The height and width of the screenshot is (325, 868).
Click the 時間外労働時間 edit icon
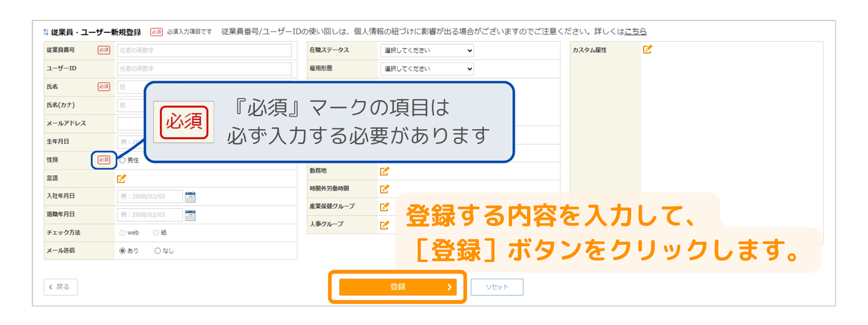pyautogui.click(x=384, y=189)
